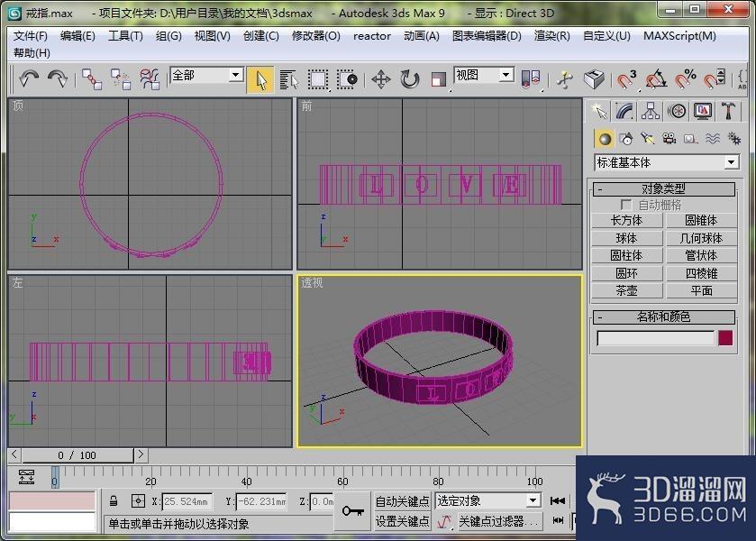Select the Geometry sphere category icon
Viewport: 756px width, 541px height.
click(605, 139)
